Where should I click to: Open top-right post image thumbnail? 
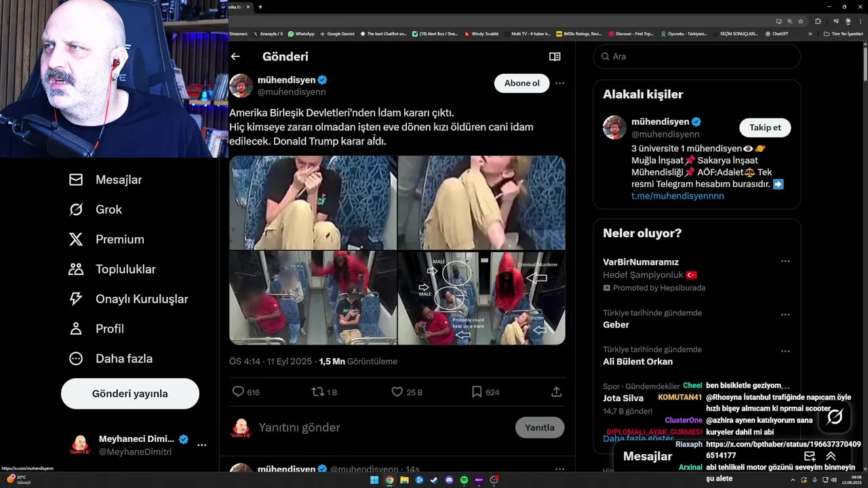[x=481, y=203]
